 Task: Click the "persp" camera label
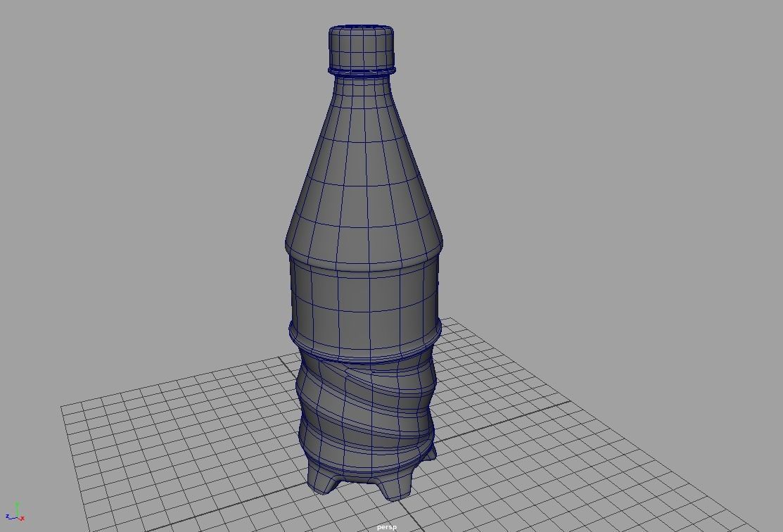[386, 527]
